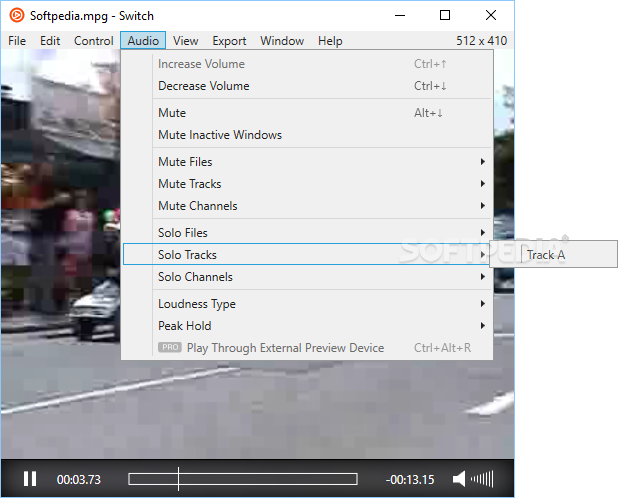618x498 pixels.
Task: Open the Edit menu
Action: click(x=50, y=41)
